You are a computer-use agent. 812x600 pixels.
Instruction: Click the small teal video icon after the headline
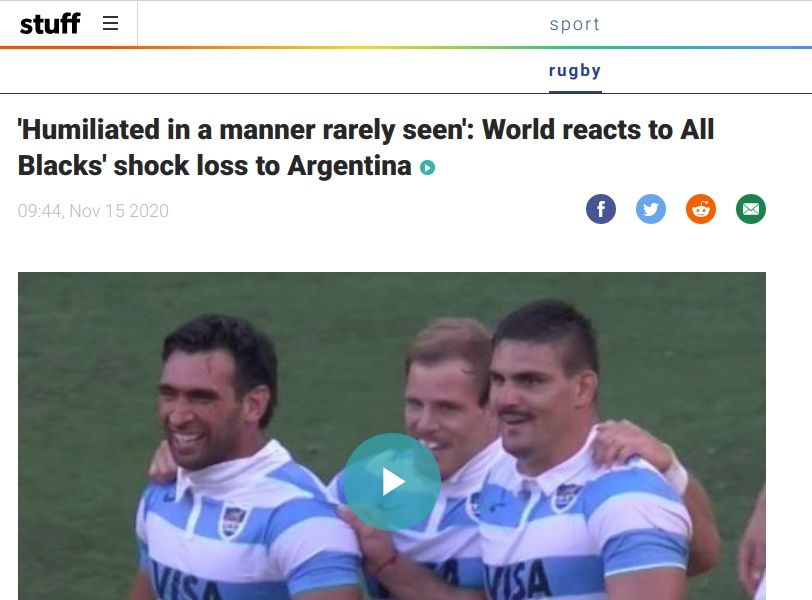(x=427, y=168)
